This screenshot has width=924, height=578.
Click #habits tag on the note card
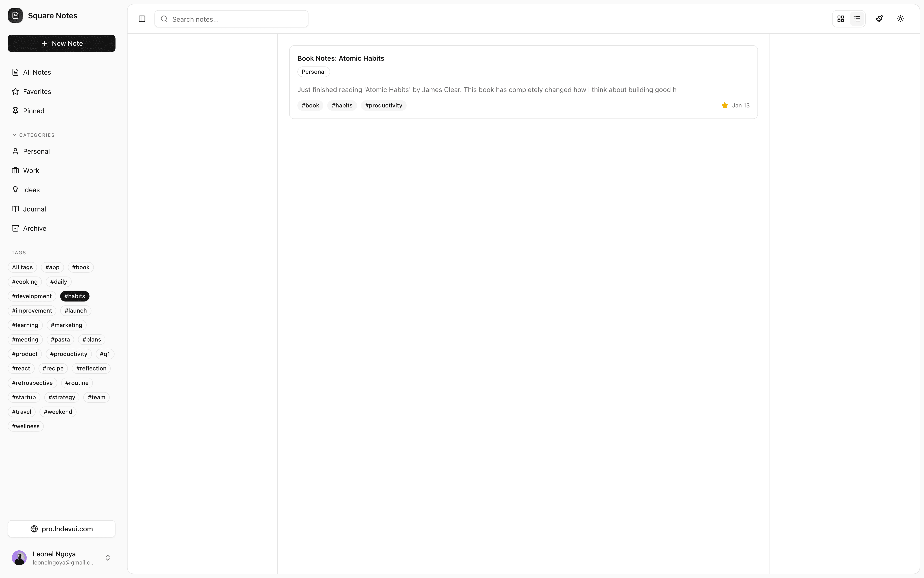coord(342,105)
